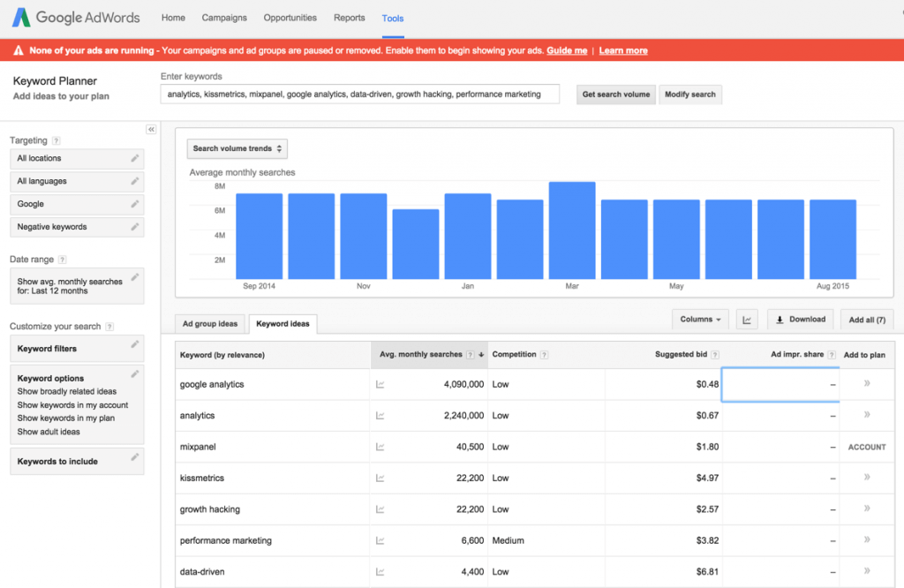Open the Search volume trends dropdown
904x588 pixels.
click(x=237, y=148)
